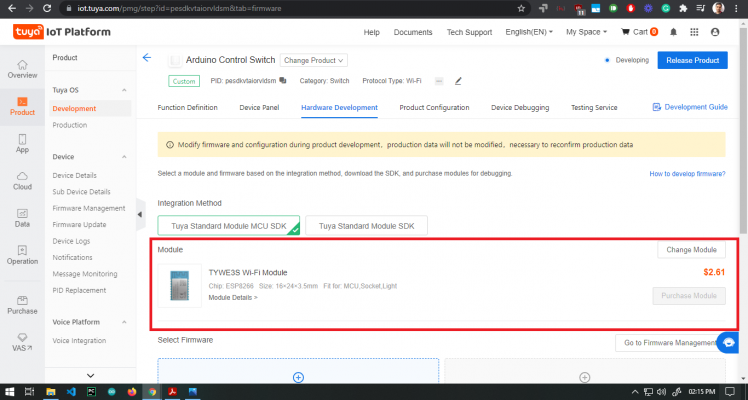This screenshot has width=748, height=400.
Task: Open the chat support bubble icon
Action: 728,342
